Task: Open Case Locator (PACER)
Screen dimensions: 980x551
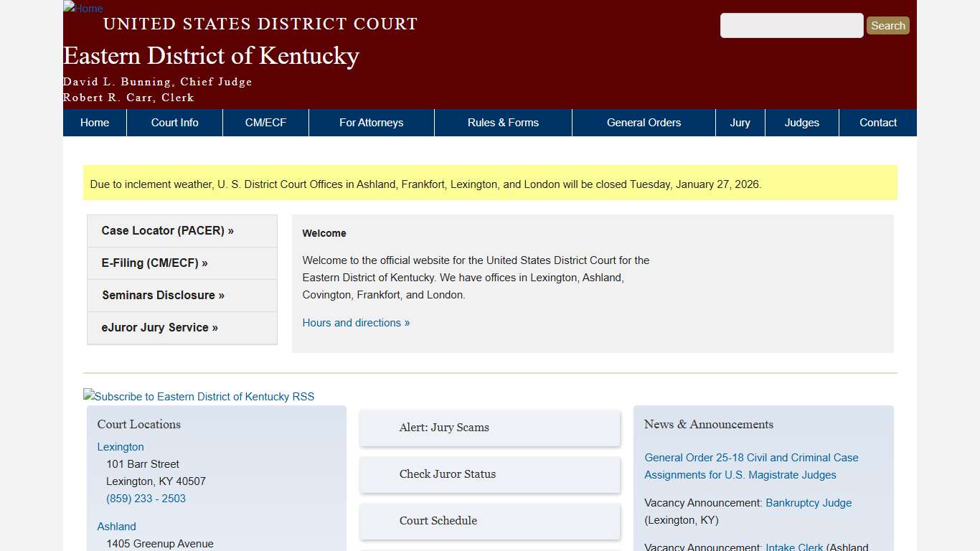Action: tap(167, 230)
